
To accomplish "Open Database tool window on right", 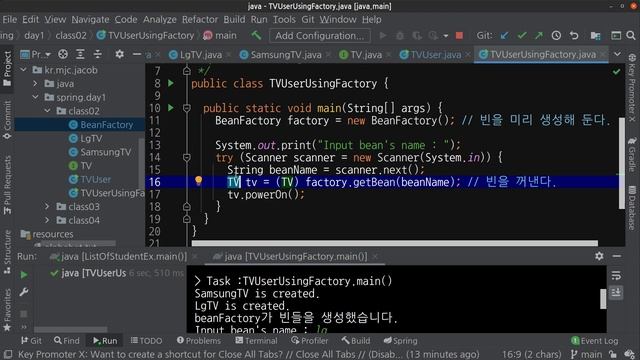I will (632, 208).
